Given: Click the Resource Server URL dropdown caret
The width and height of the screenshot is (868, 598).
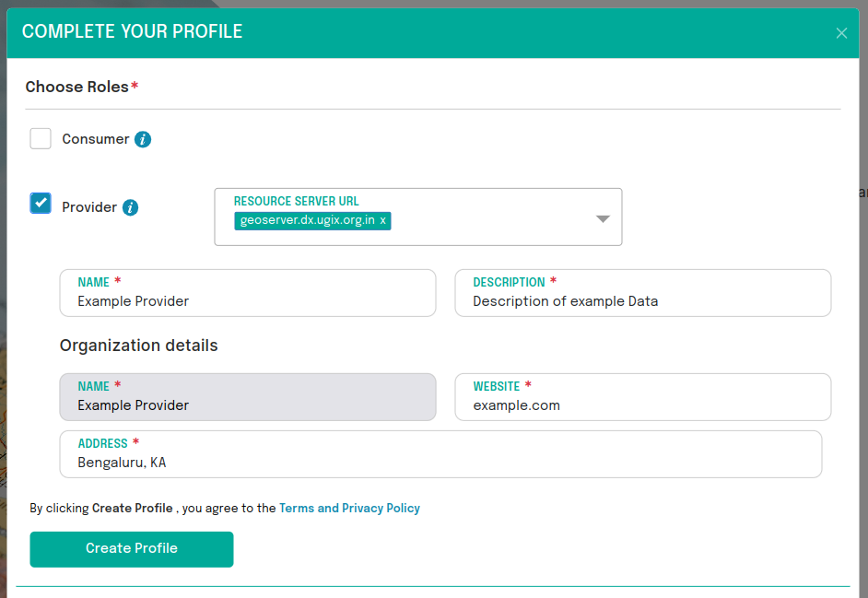Looking at the screenshot, I should (x=603, y=217).
